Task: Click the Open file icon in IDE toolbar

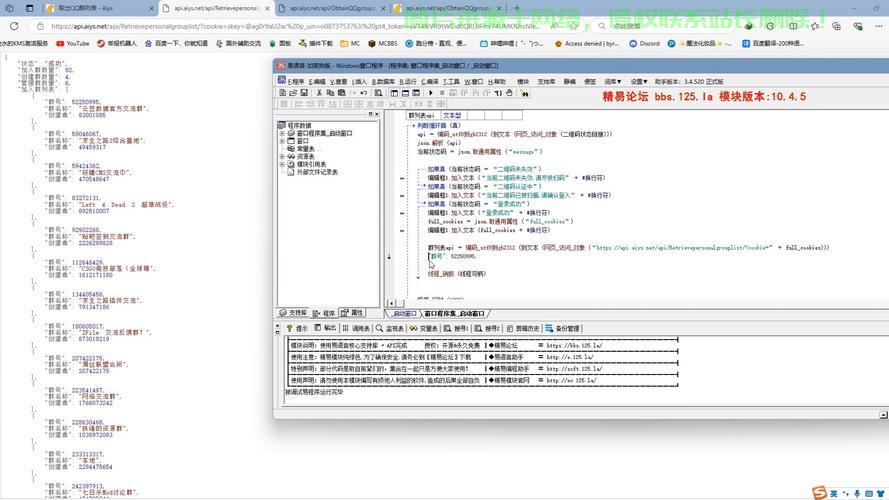Action: click(293, 93)
